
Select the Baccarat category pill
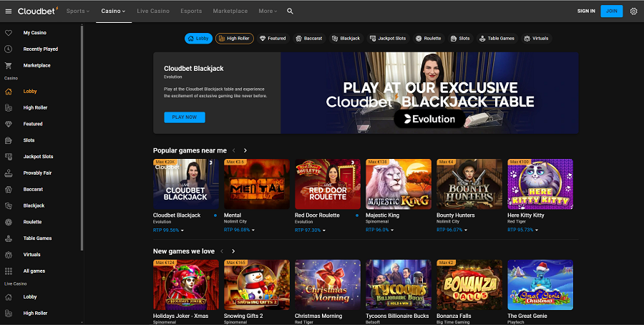click(x=309, y=39)
